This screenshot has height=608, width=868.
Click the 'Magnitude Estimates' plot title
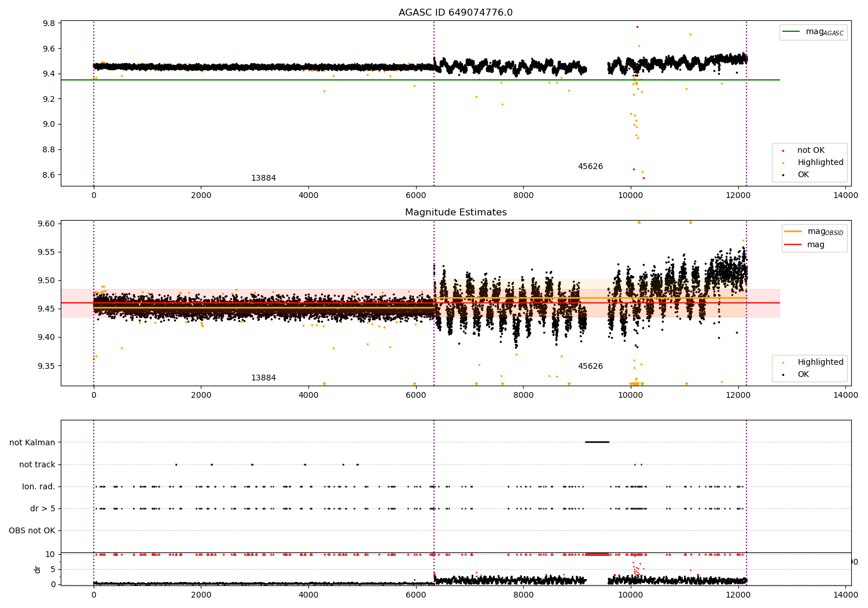[456, 213]
